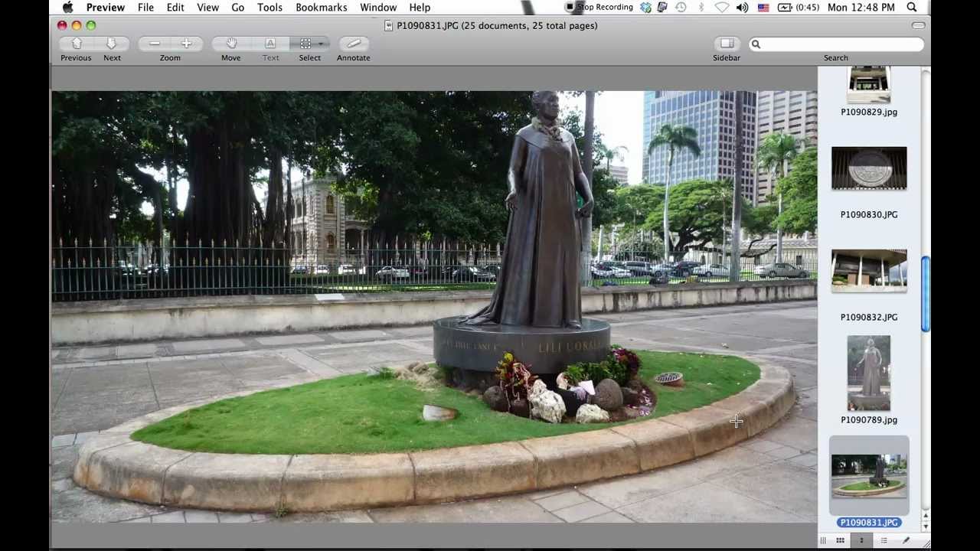Click the clock showing Mon 12:48 PM
The image size is (980, 551).
[x=861, y=8]
